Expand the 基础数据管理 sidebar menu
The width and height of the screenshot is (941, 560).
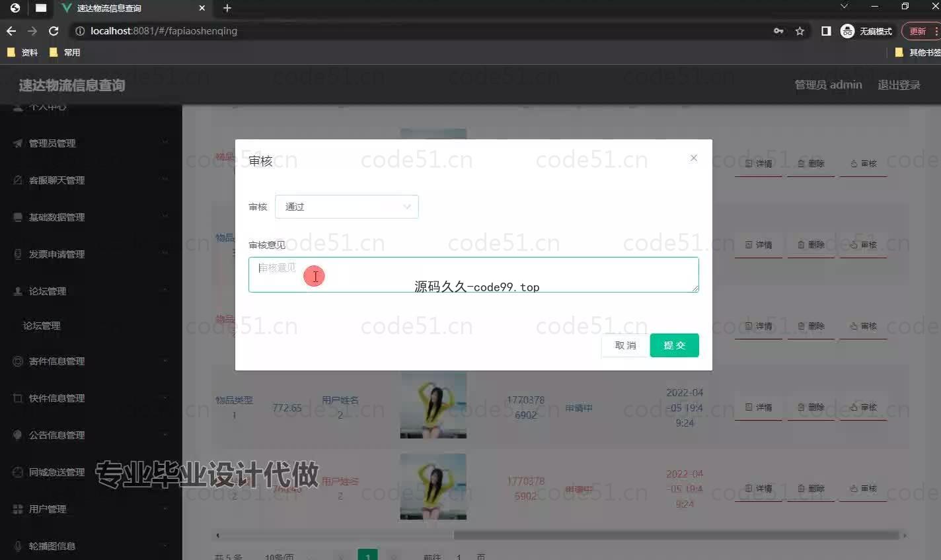(x=91, y=217)
